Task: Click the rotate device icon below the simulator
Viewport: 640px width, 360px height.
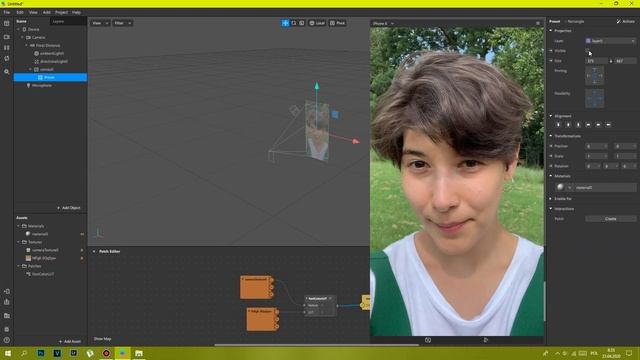Action: [x=428, y=340]
